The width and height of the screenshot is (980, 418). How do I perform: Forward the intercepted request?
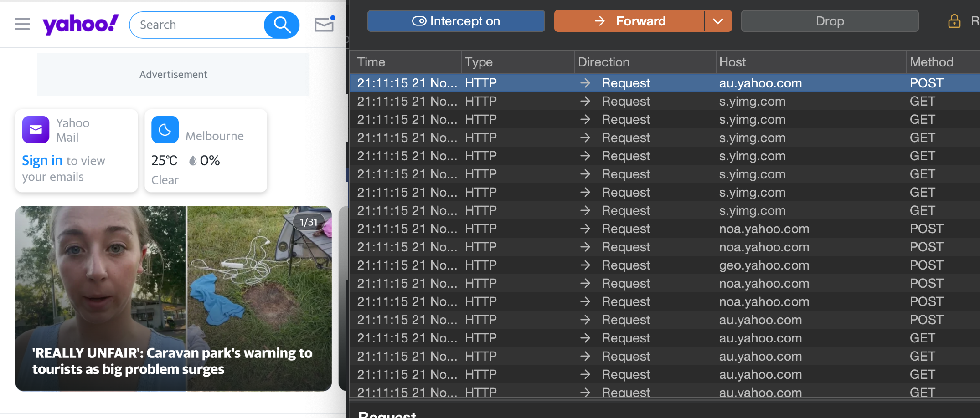tap(629, 21)
